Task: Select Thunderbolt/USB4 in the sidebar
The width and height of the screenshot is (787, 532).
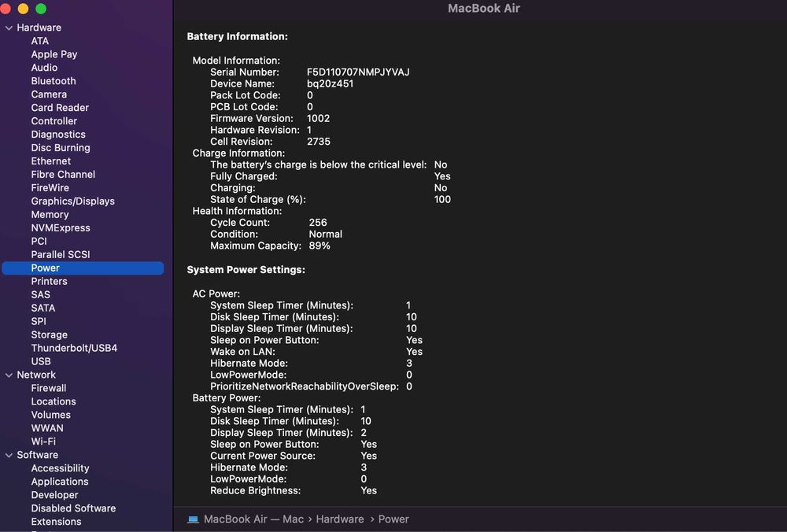Action: click(74, 348)
